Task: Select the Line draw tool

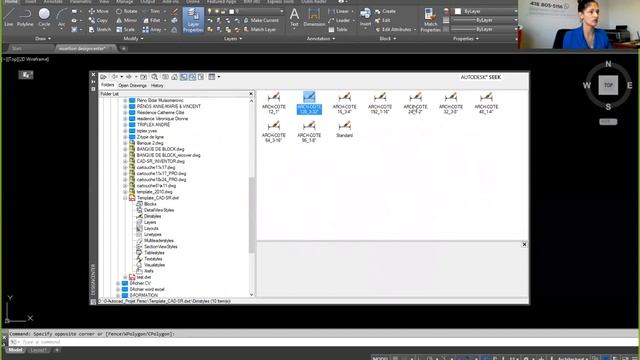Action: click(9, 17)
